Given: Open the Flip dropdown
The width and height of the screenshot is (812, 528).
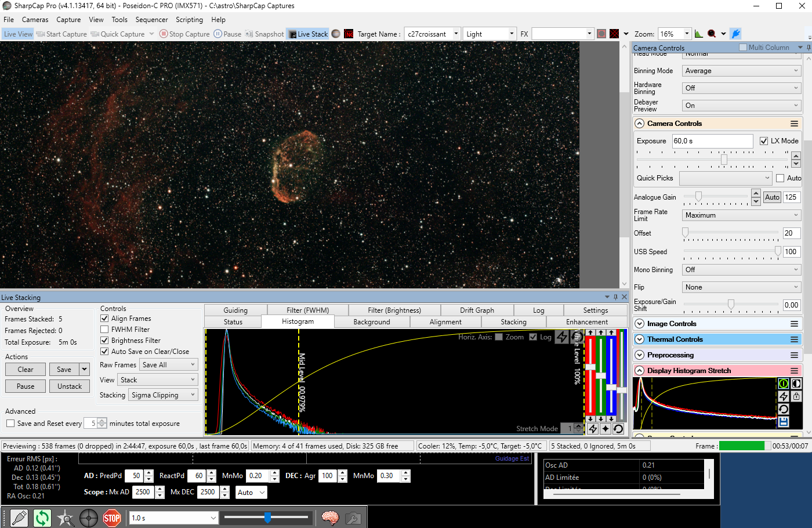Looking at the screenshot, I should pos(741,287).
